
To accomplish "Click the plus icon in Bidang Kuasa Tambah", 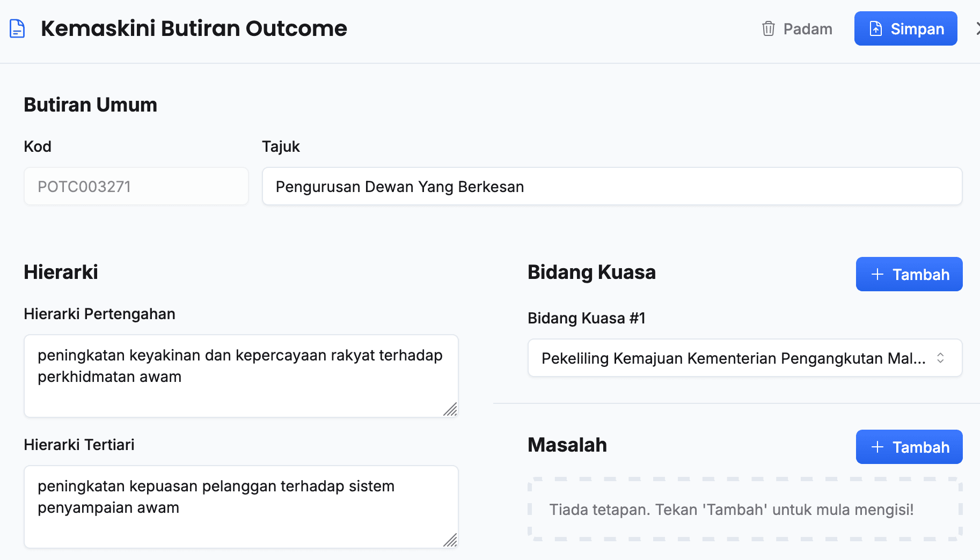I will 877,274.
